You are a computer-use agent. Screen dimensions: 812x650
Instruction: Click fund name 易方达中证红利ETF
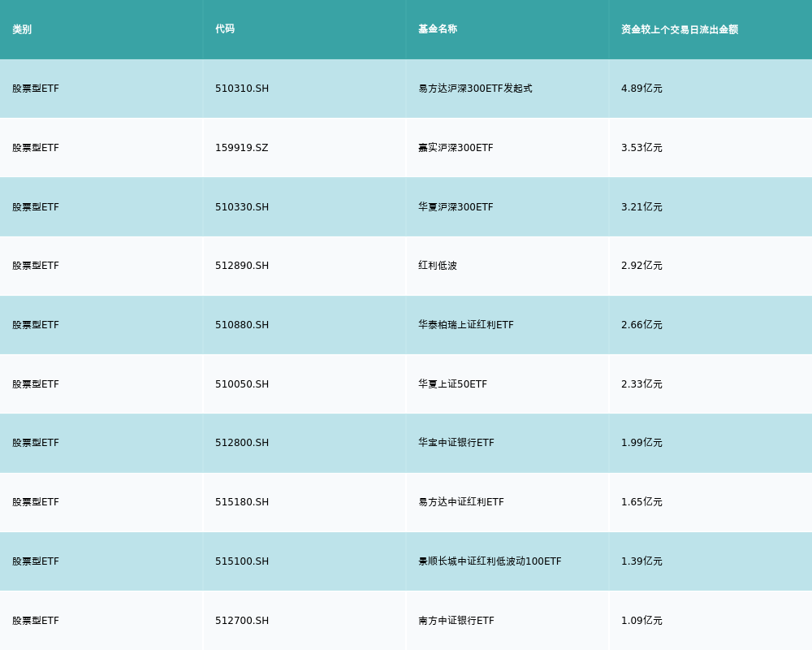coord(461,502)
